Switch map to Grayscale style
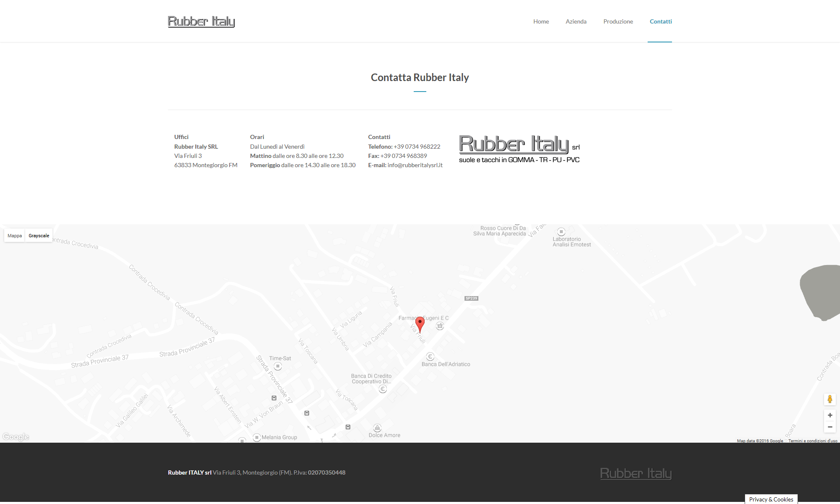This screenshot has height=504, width=840. pyautogui.click(x=39, y=236)
